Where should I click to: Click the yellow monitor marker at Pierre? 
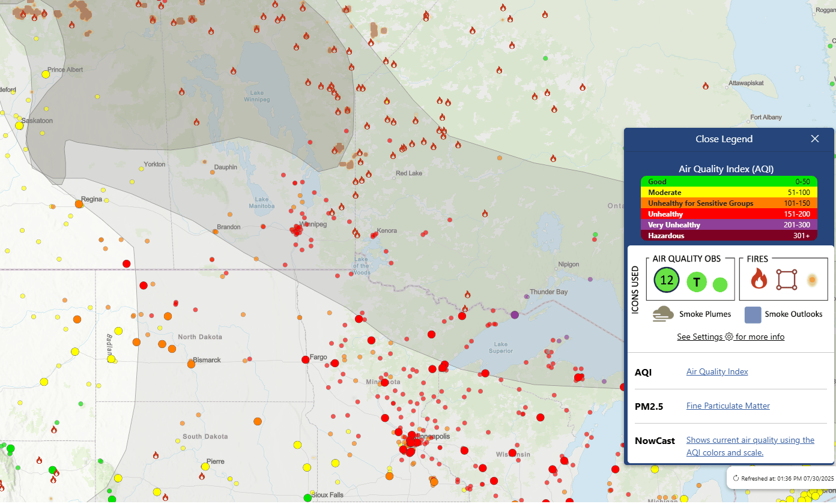[x=205, y=466]
